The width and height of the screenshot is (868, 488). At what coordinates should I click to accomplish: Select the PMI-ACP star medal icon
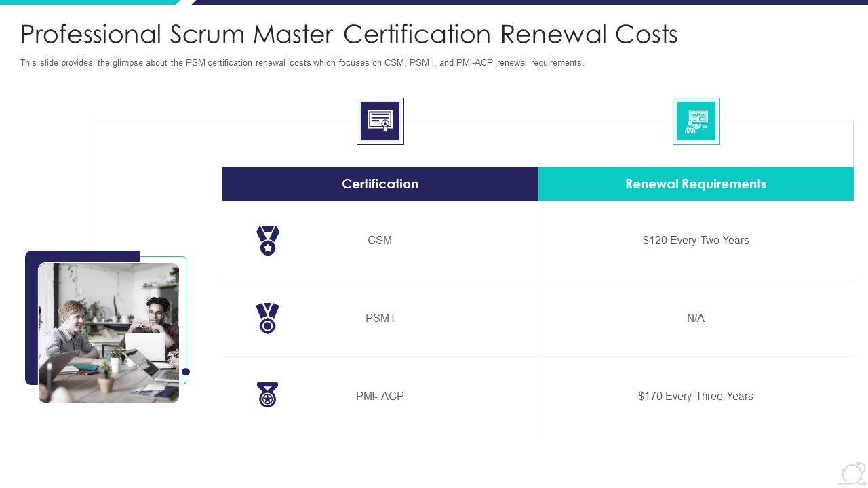(x=268, y=395)
